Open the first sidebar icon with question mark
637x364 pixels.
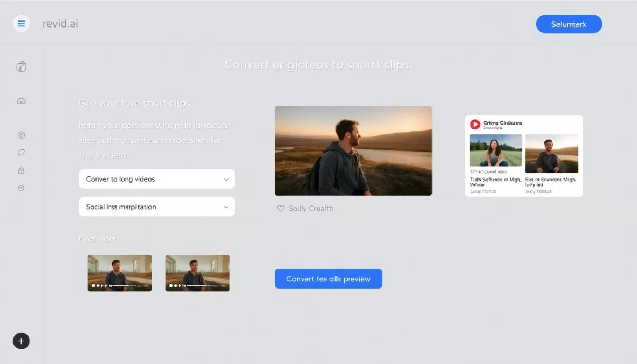pyautogui.click(x=21, y=67)
